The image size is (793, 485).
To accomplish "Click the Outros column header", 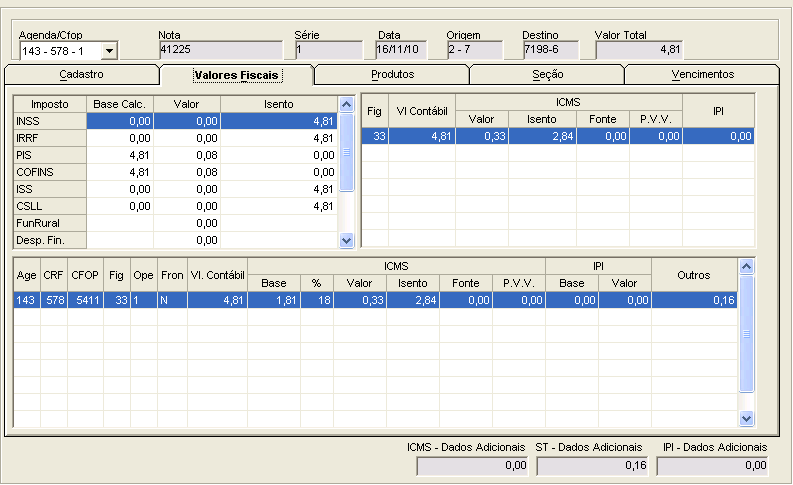I will coord(694,275).
